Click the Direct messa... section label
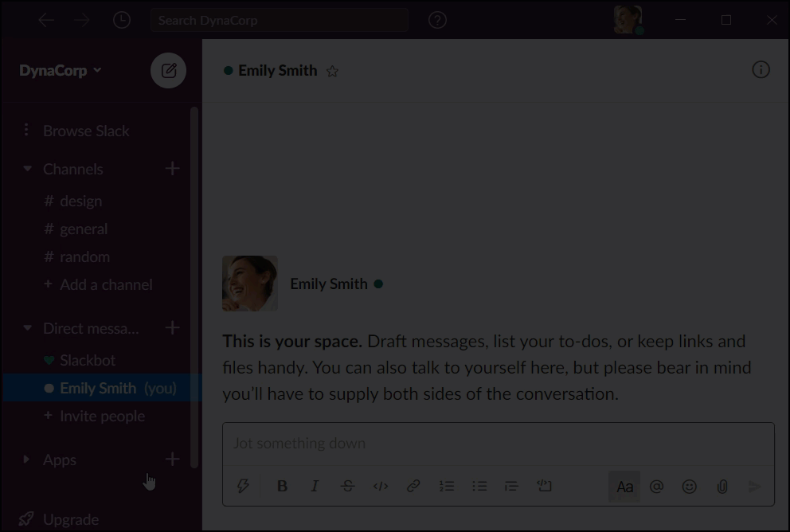This screenshot has height=532, width=790. pos(91,328)
